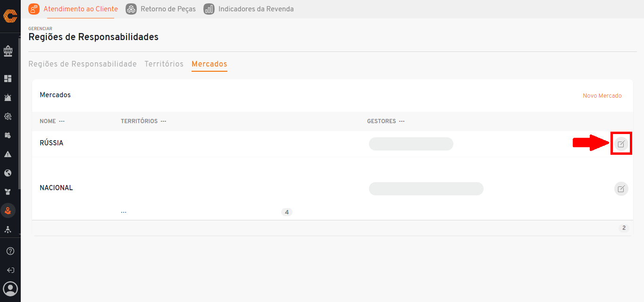Click the NACIONAL gestores placeholder pill
644x302 pixels.
click(426, 189)
